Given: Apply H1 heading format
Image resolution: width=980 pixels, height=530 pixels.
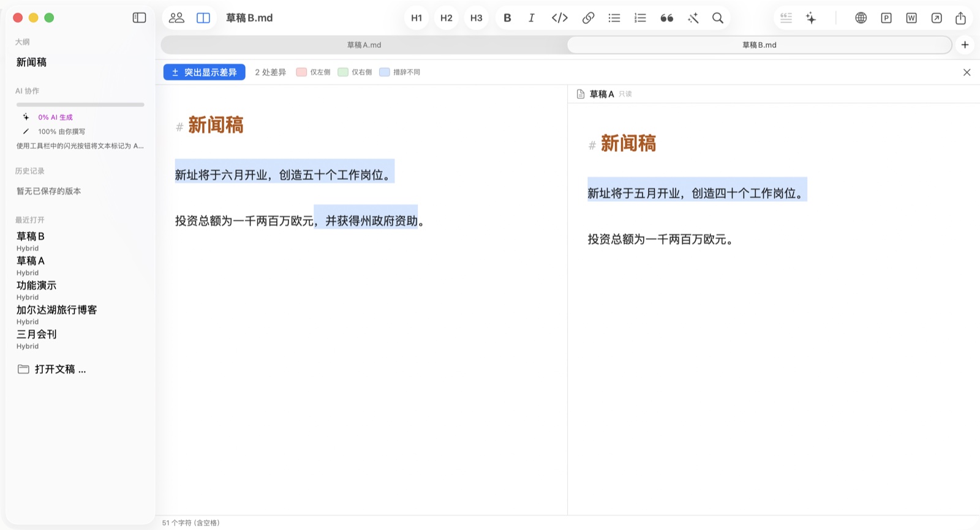Looking at the screenshot, I should [417, 18].
